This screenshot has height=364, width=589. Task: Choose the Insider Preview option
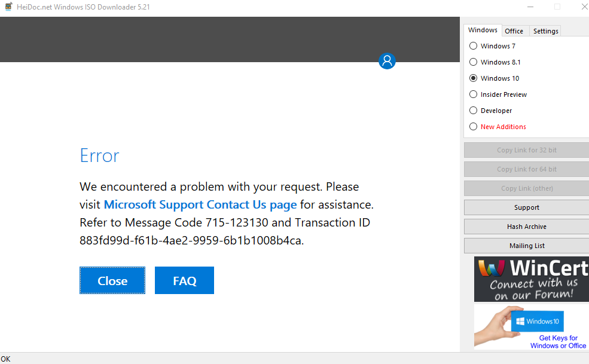click(474, 94)
